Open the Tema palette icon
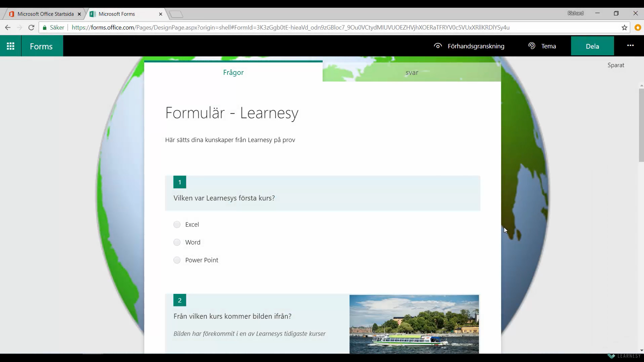Screen dimensions: 644x362 [532, 46]
